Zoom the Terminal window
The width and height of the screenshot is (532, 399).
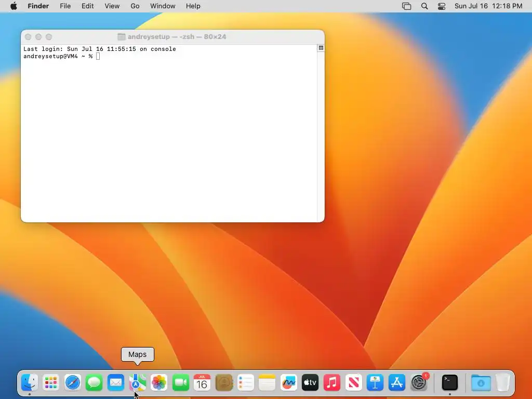49,37
